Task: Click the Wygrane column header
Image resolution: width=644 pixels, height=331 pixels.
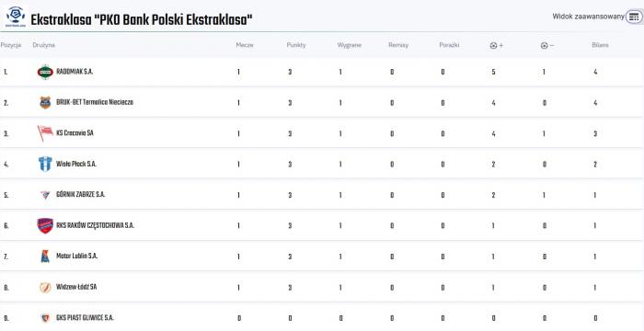Action: click(350, 45)
